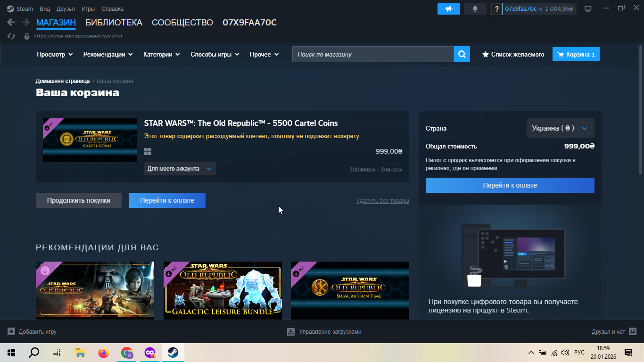Click the Steam icon on the taskbar

(x=173, y=353)
